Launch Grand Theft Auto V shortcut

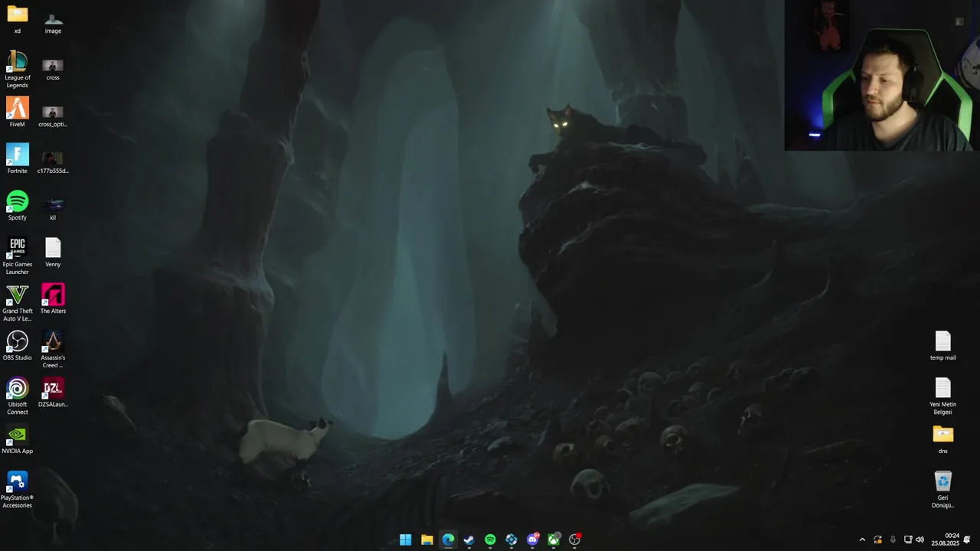point(17,303)
